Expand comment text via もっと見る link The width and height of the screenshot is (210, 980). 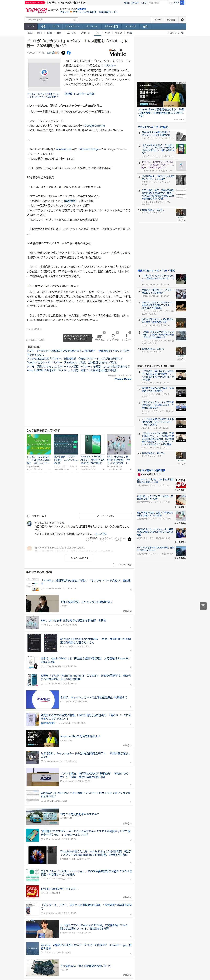(101, 534)
